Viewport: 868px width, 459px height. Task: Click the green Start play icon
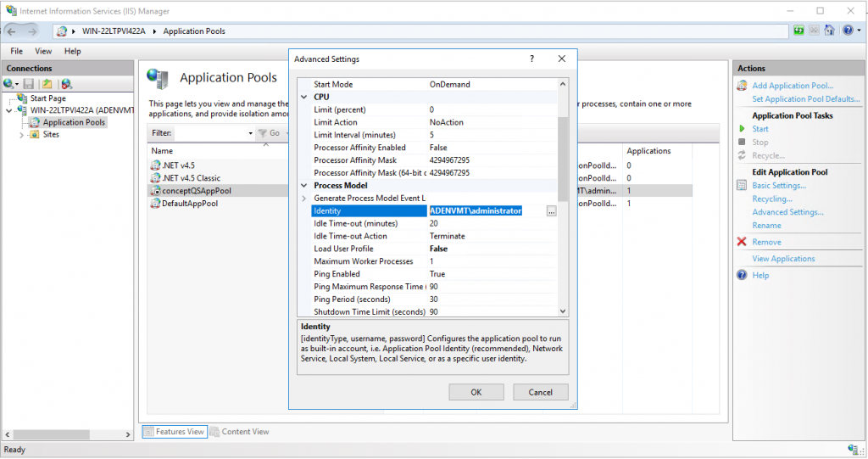(742, 129)
